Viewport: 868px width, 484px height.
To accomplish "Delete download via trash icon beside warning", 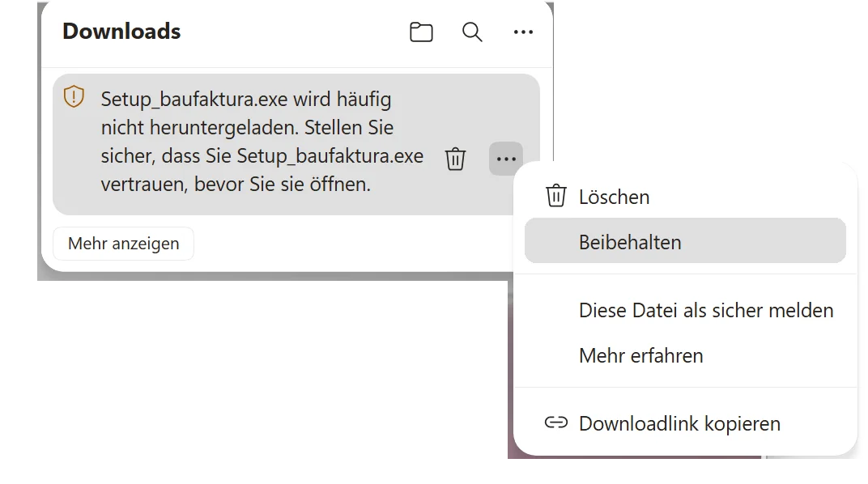I will [x=455, y=159].
